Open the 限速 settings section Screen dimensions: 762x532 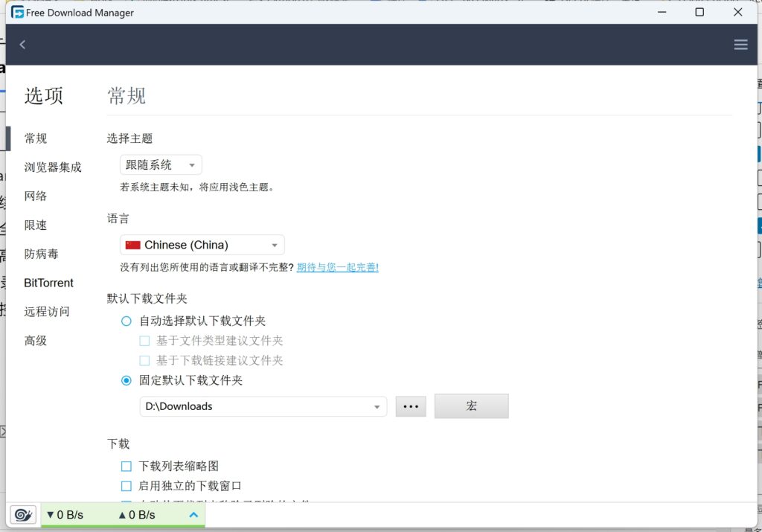click(36, 225)
